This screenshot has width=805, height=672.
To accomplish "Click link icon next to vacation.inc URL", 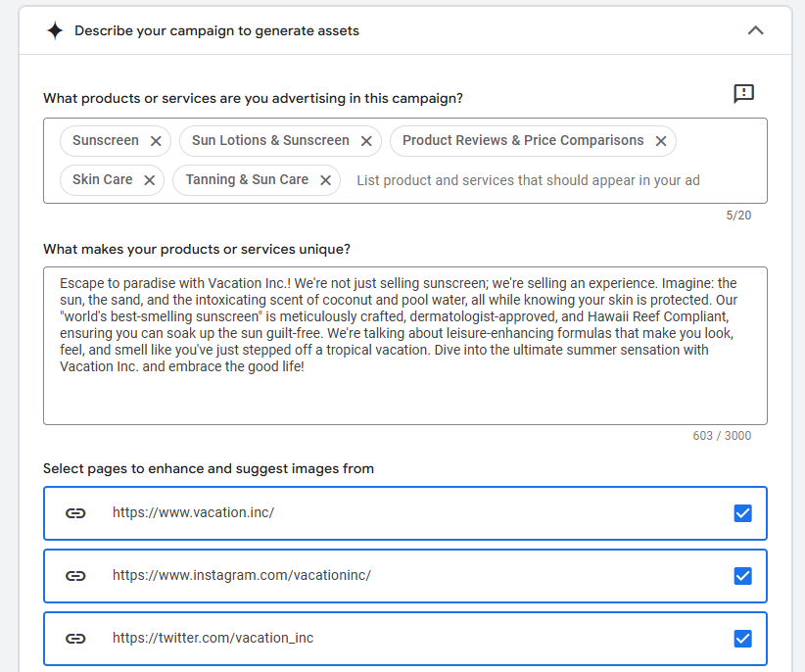I will (75, 513).
